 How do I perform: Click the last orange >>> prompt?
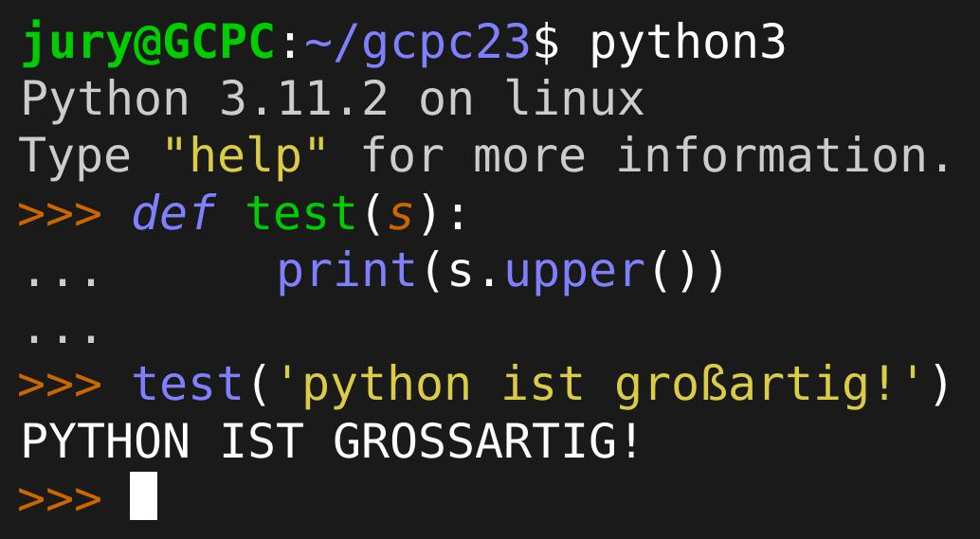(59, 498)
